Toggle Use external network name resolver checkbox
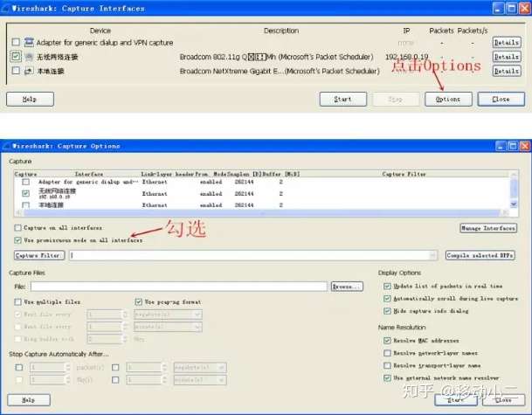This screenshot has height=415, width=532. click(387, 377)
